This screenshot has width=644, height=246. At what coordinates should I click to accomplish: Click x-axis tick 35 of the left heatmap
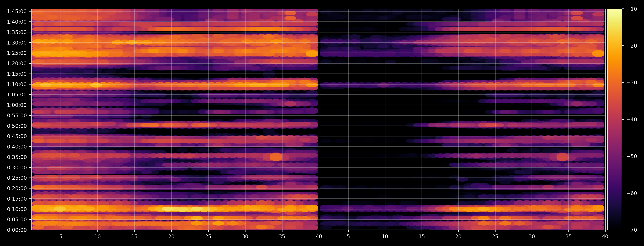pos(282,236)
